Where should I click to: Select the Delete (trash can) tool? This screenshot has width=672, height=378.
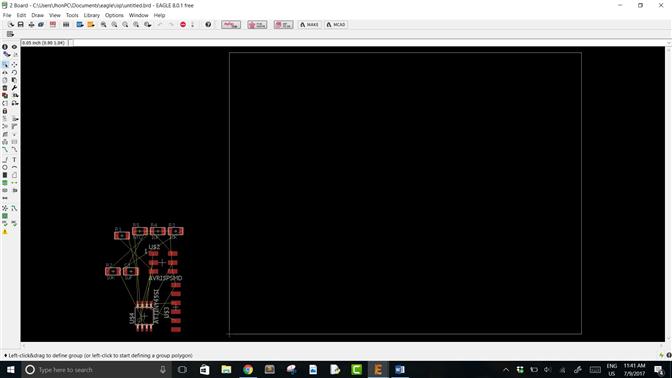pos(5,88)
